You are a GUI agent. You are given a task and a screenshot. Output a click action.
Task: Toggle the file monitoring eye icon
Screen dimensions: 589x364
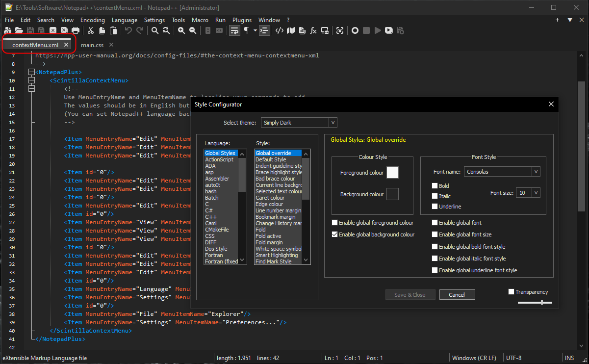tap(340, 30)
